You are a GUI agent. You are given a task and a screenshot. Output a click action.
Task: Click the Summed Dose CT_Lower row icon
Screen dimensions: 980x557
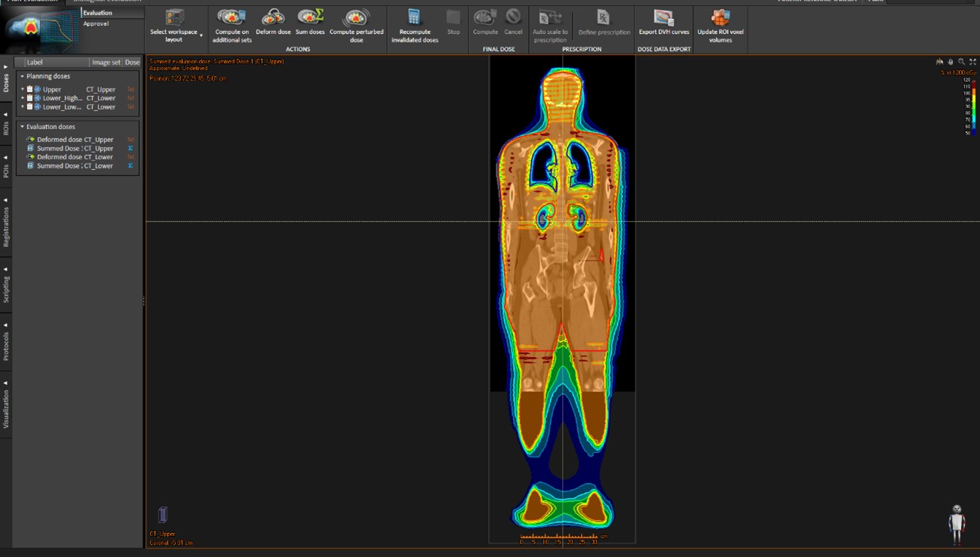pos(30,165)
